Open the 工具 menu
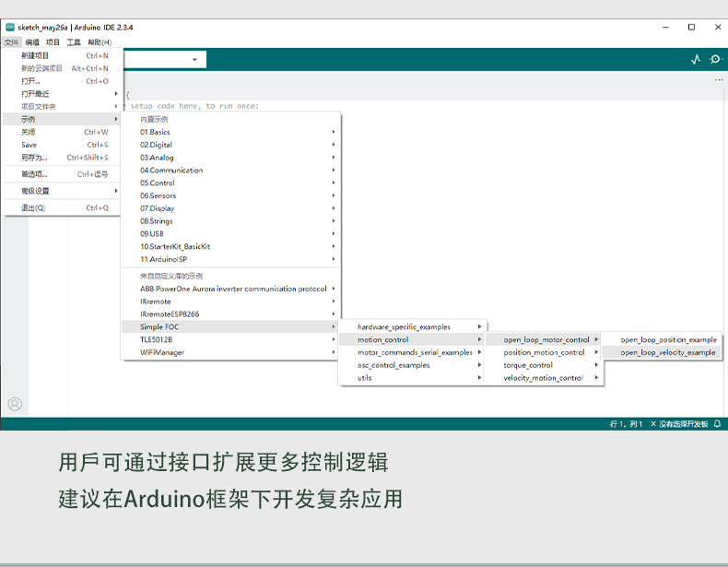The width and height of the screenshot is (728, 567). pos(74,42)
